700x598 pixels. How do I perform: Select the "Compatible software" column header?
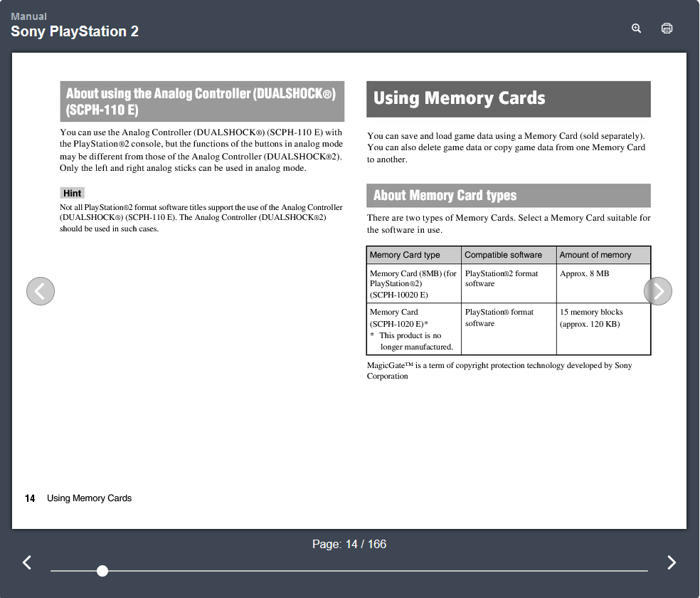click(503, 255)
